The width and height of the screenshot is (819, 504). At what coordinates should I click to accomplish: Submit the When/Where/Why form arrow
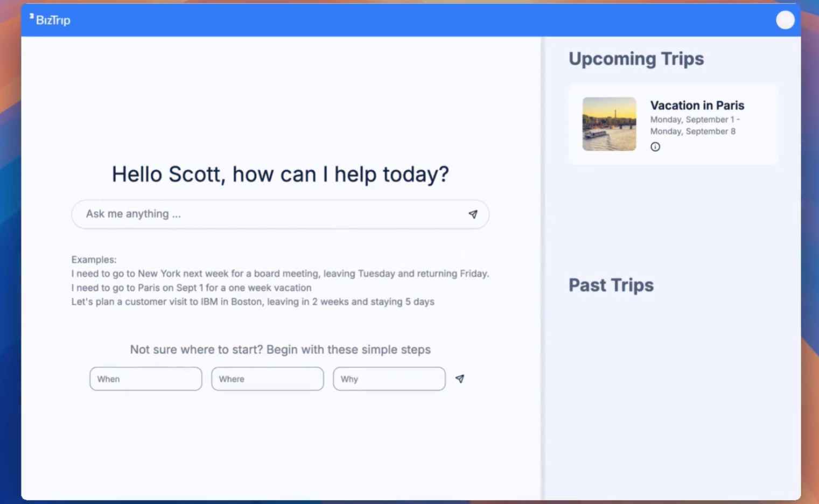pyautogui.click(x=459, y=379)
